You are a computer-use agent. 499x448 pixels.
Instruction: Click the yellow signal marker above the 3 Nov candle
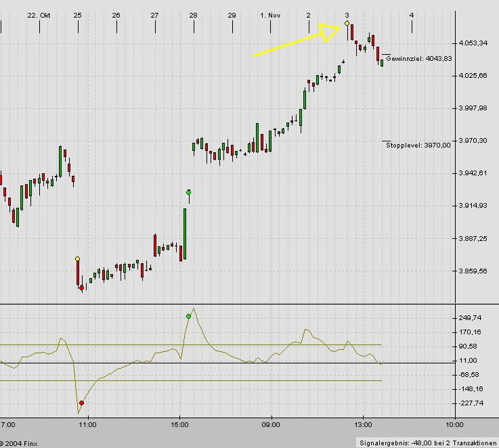click(347, 23)
